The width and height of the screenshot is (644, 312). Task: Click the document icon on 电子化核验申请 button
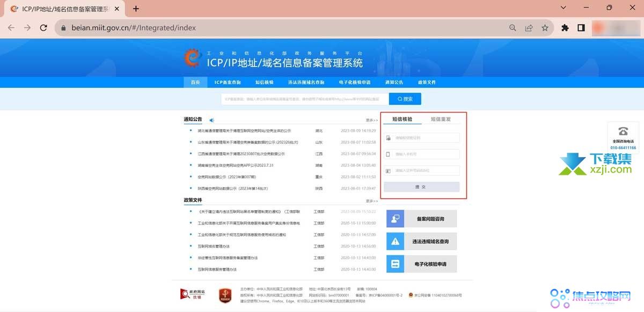pos(395,264)
